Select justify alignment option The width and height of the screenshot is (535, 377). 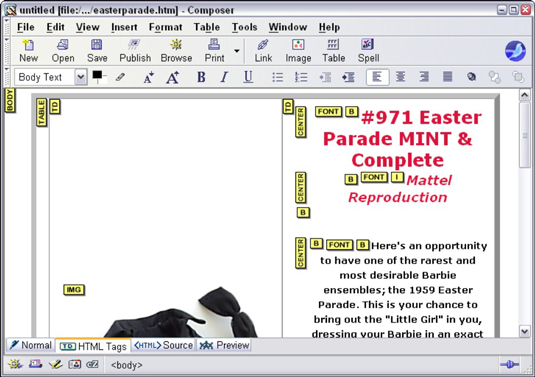click(447, 77)
